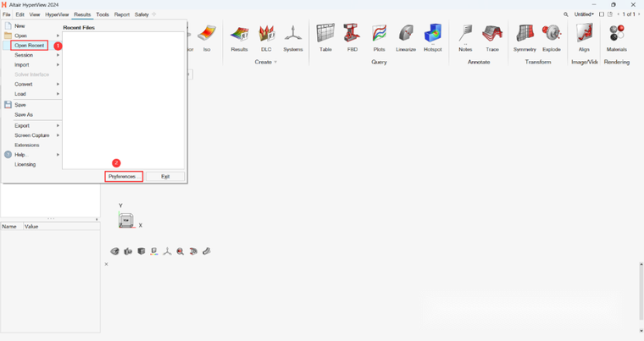Click the Top view cube
Screen dimensions: 644x341
[x=126, y=221]
